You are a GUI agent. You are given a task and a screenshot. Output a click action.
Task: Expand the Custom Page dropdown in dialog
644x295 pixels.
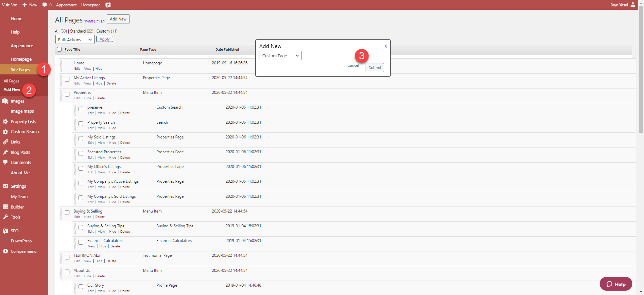280,56
